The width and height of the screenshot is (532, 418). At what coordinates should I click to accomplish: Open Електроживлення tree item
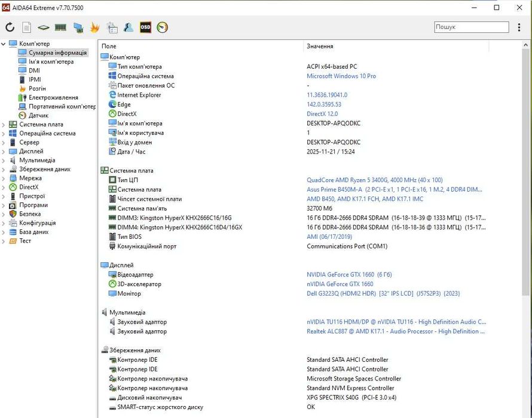(x=53, y=97)
